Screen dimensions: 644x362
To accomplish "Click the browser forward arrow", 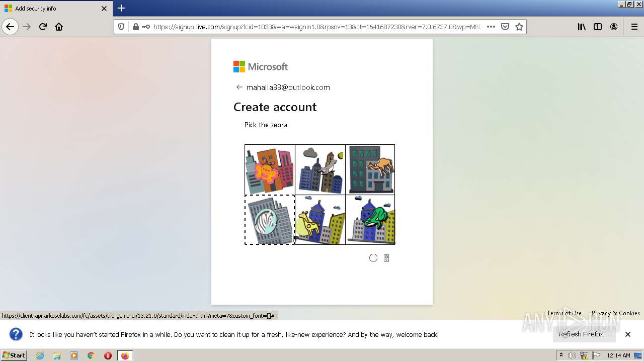I will (x=27, y=27).
